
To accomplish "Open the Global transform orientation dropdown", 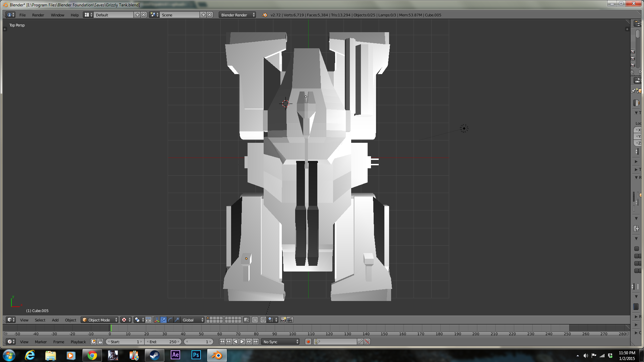I will 193,320.
